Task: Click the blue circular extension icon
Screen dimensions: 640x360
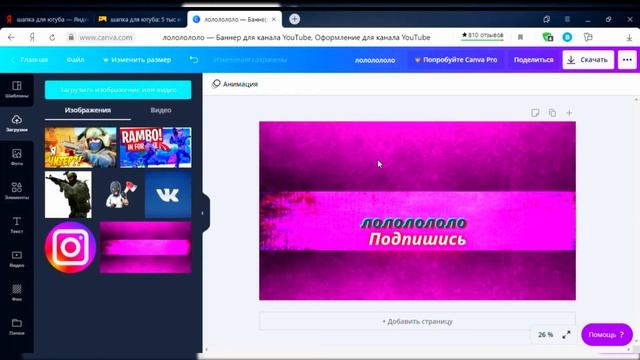Action: click(x=567, y=37)
